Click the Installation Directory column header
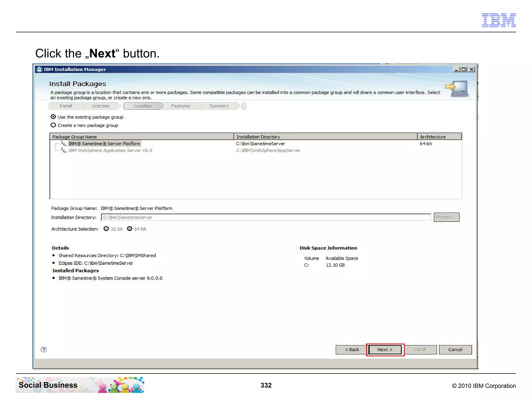532x399 pixels. click(326, 137)
